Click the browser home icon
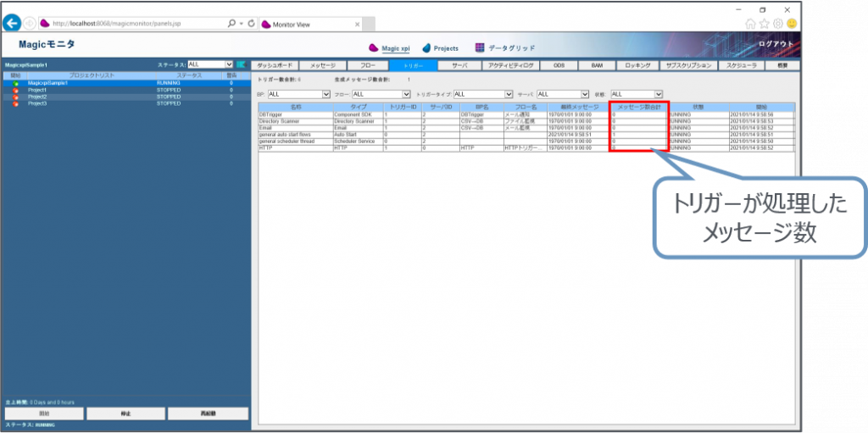The height and width of the screenshot is (433, 868). point(750,24)
